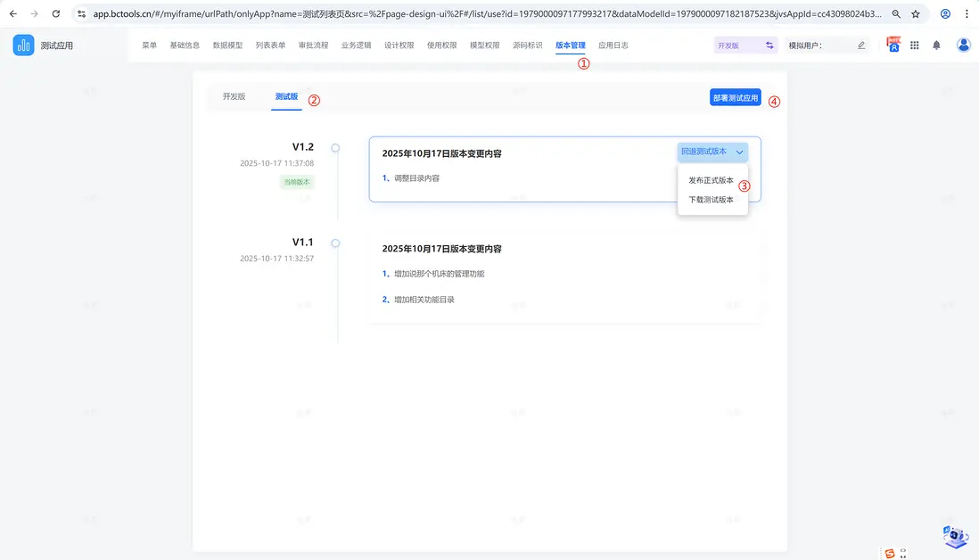The width and height of the screenshot is (979, 560).
Task: Click the floating assistant robot icon at bottom right
Action: [954, 536]
